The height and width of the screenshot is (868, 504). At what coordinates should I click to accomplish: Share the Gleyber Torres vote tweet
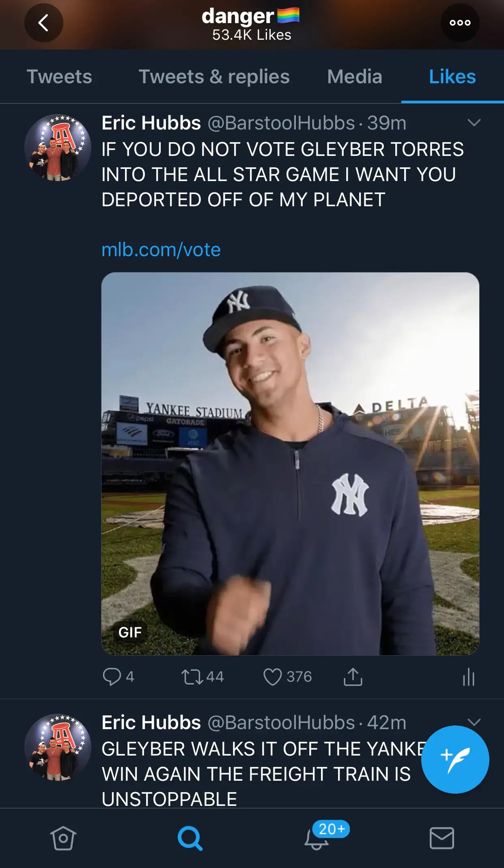(353, 677)
